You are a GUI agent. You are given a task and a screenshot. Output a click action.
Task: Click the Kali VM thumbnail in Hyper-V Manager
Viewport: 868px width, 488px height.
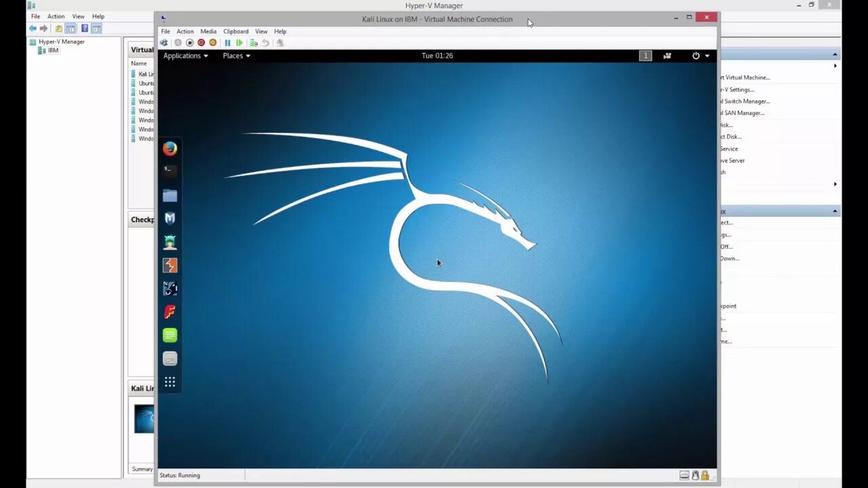point(144,419)
